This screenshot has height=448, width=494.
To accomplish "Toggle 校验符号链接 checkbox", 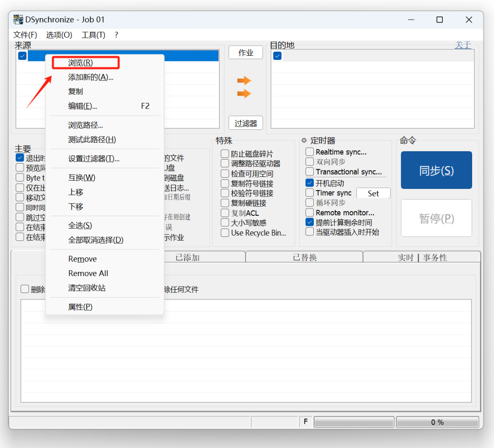I will 225,193.
